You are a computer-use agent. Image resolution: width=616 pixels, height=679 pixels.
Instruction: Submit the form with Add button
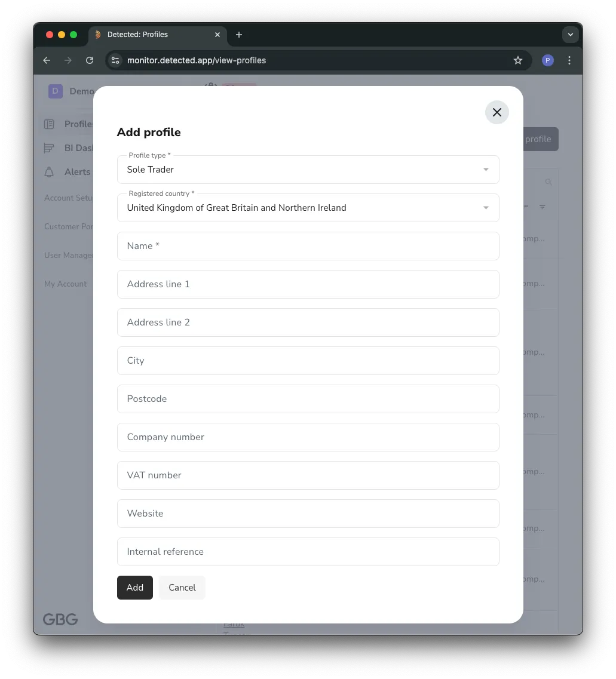[134, 588]
